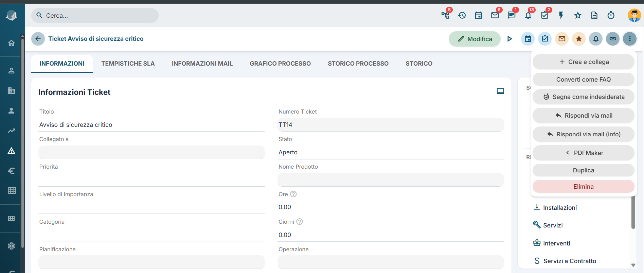Choose Duplica in the menu
The height and width of the screenshot is (273, 644).
(584, 170)
